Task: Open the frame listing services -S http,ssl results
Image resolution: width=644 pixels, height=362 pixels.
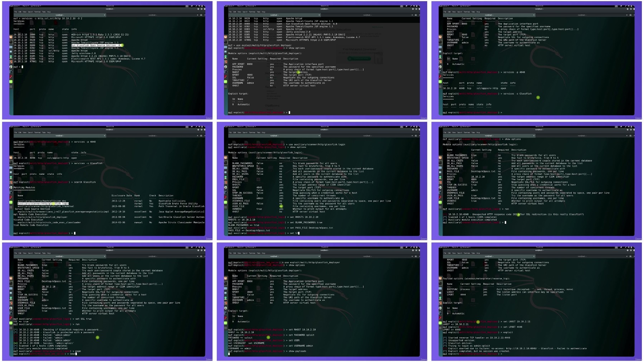Action: point(107,60)
